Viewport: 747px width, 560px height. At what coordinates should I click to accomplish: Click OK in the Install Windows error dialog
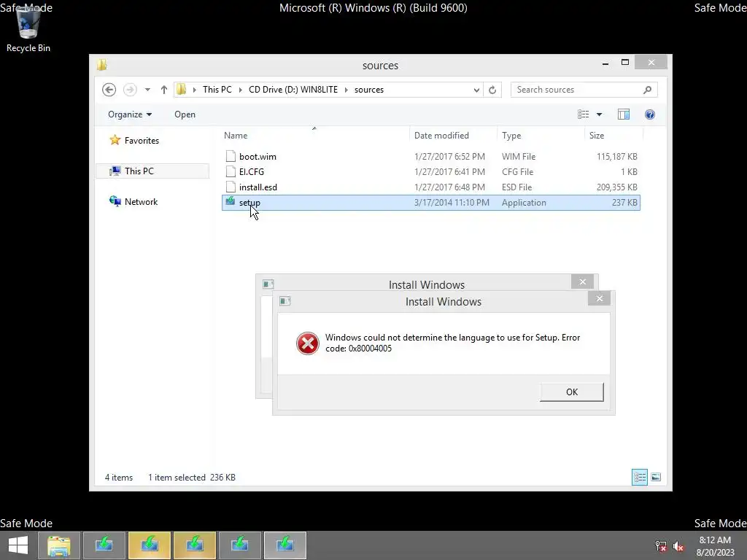tap(572, 392)
